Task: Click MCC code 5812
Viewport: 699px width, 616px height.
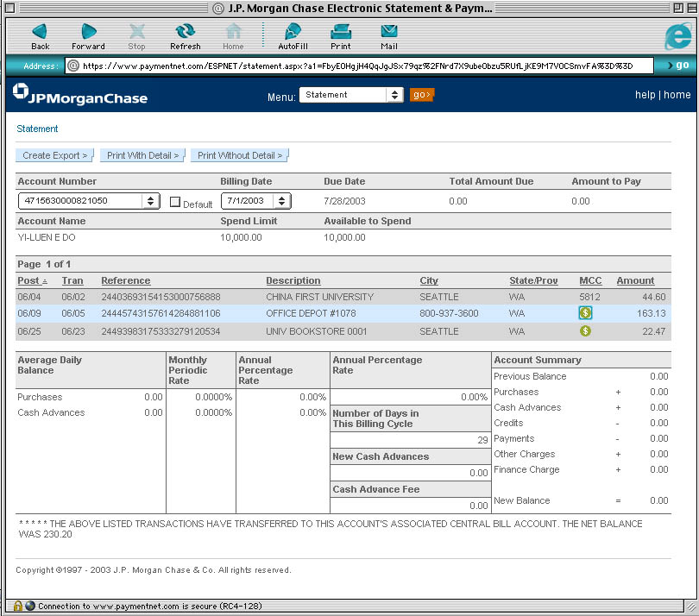Action: click(589, 297)
